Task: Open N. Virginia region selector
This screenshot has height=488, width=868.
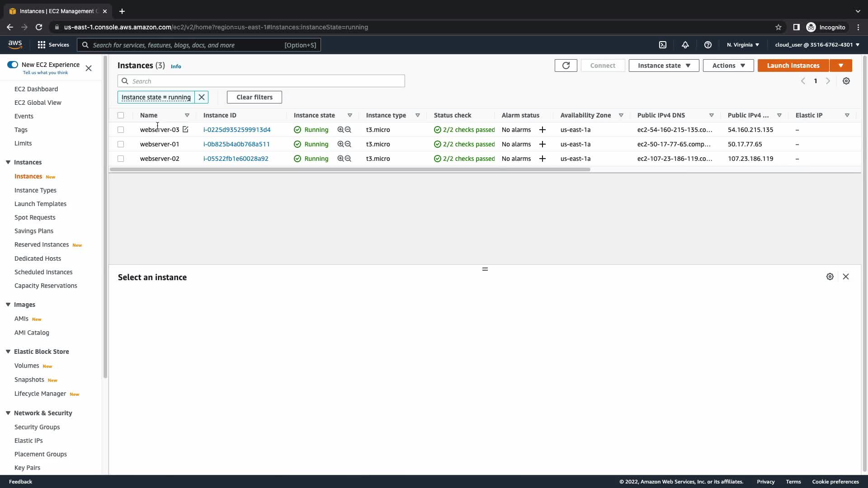Action: [743, 45]
